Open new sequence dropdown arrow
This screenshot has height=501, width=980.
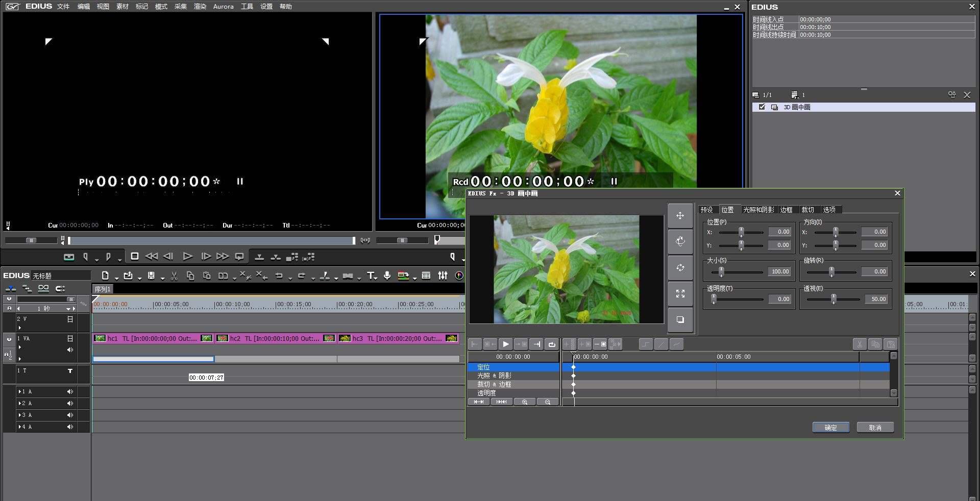pos(117,278)
